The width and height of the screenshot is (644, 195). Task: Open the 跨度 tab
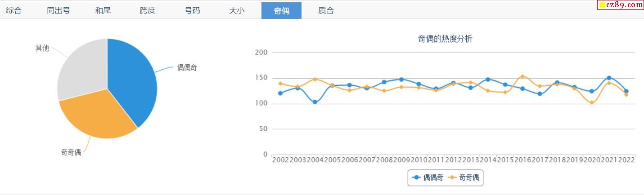click(x=148, y=10)
